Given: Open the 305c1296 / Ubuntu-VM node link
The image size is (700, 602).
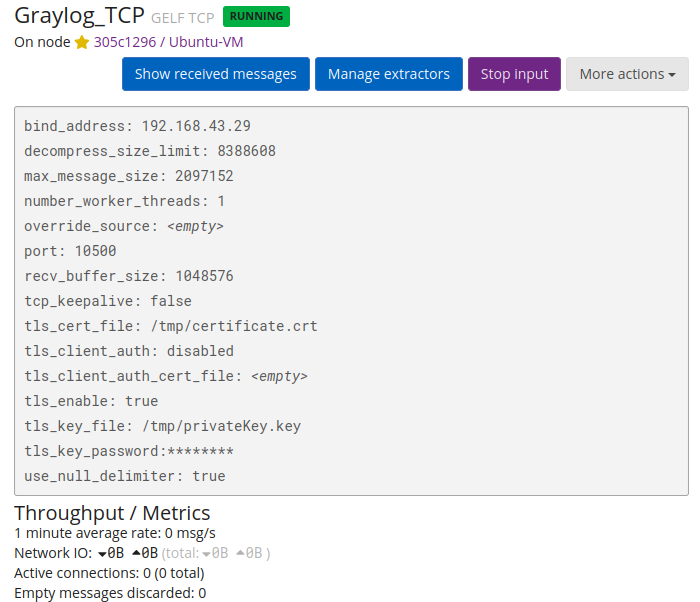Looking at the screenshot, I should [168, 42].
